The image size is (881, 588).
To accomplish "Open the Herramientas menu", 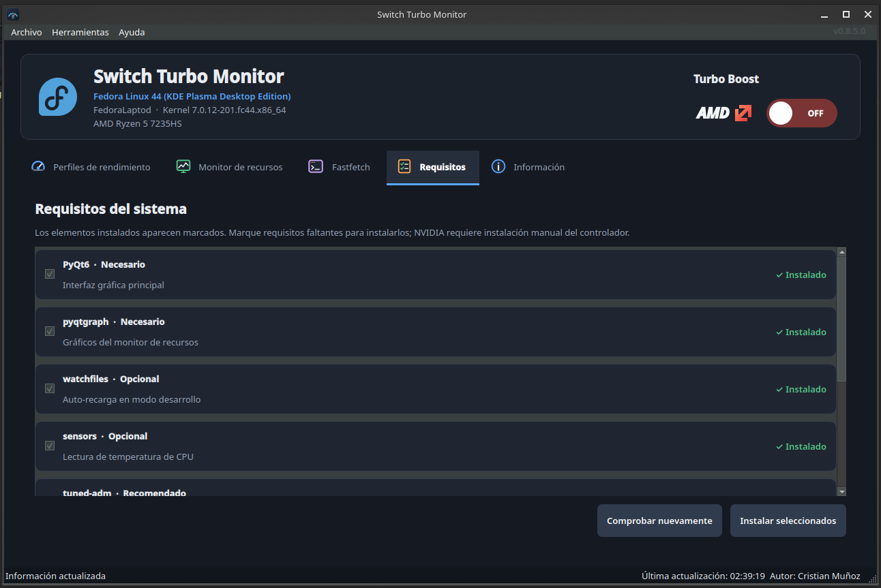I will click(x=80, y=32).
